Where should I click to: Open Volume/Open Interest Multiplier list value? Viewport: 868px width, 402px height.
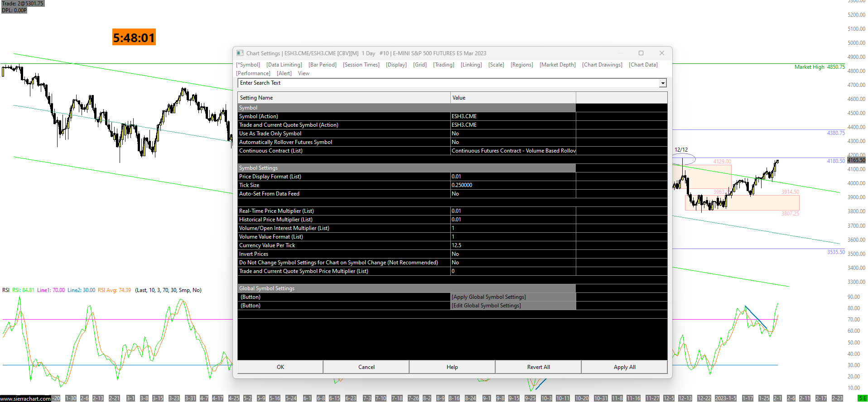[x=513, y=228]
